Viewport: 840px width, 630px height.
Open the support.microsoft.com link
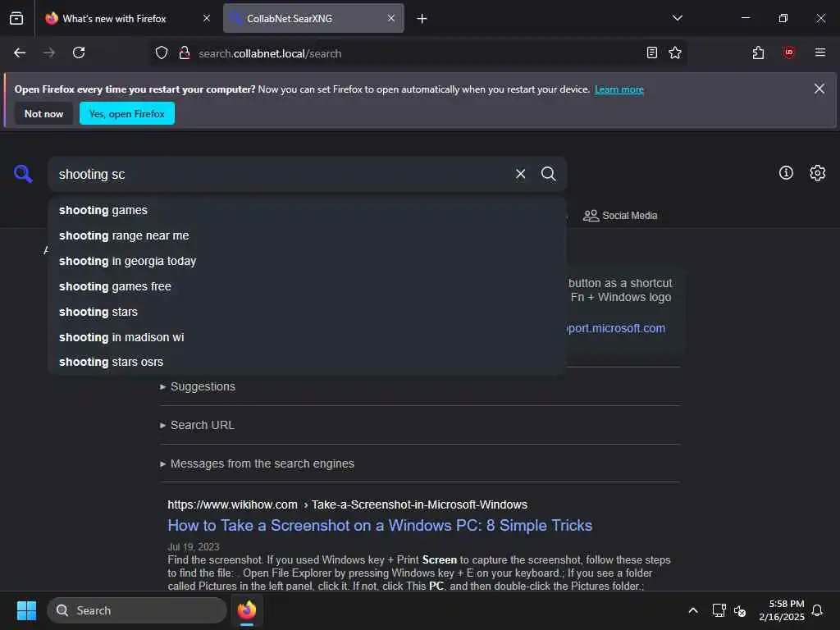click(616, 328)
